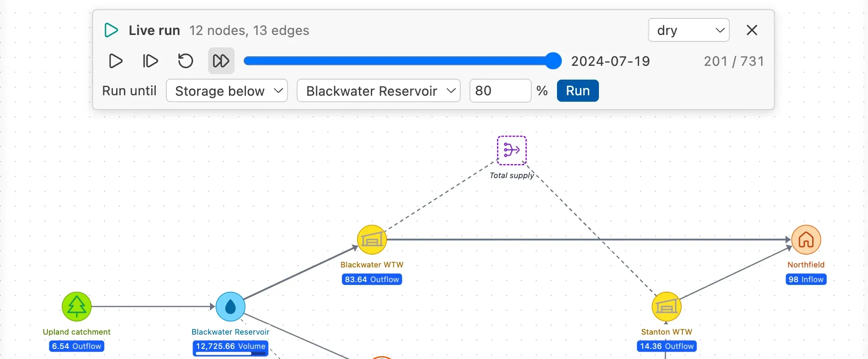Select the Blackwater Reservoir droplet icon
Image resolution: width=868 pixels, height=359 pixels.
[x=230, y=307]
